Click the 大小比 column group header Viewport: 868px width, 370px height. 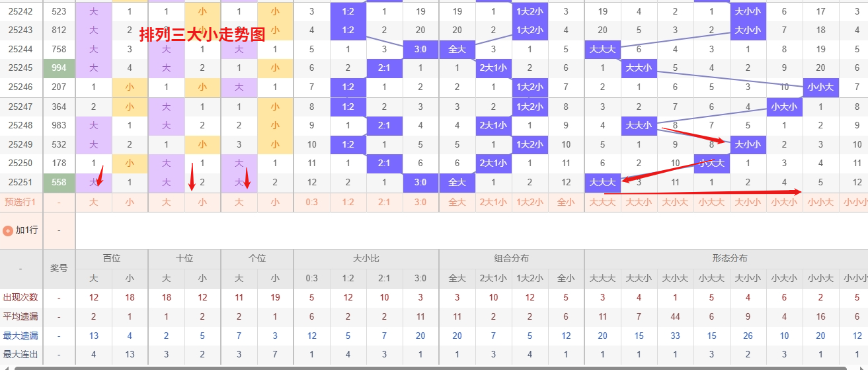(x=366, y=259)
